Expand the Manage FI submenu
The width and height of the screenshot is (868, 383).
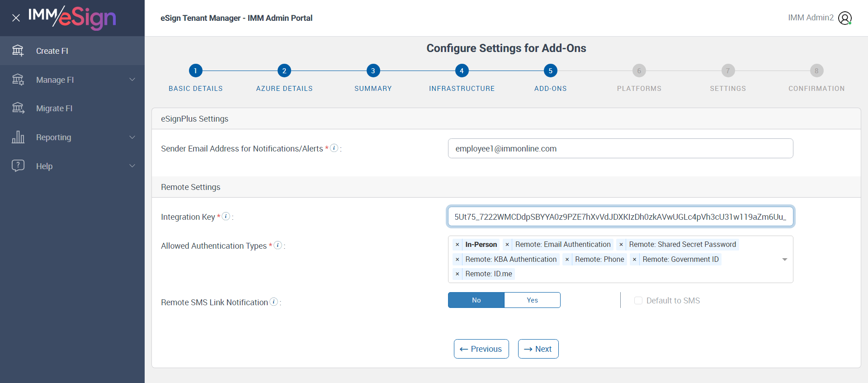click(x=132, y=80)
